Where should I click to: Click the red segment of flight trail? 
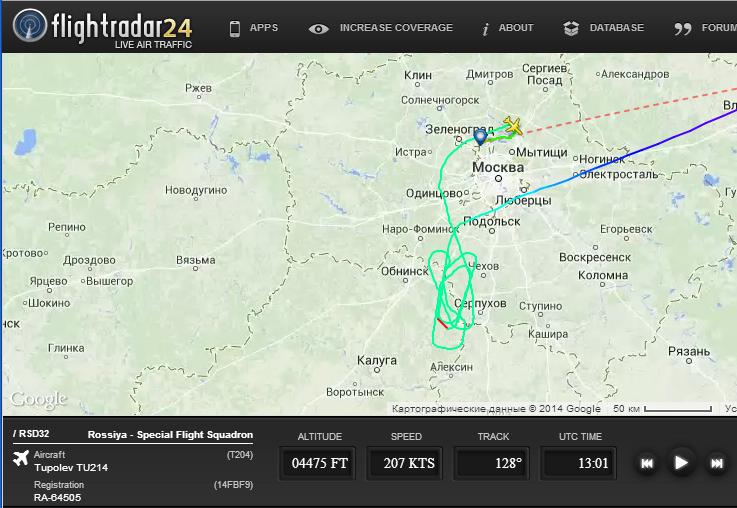pos(443,323)
